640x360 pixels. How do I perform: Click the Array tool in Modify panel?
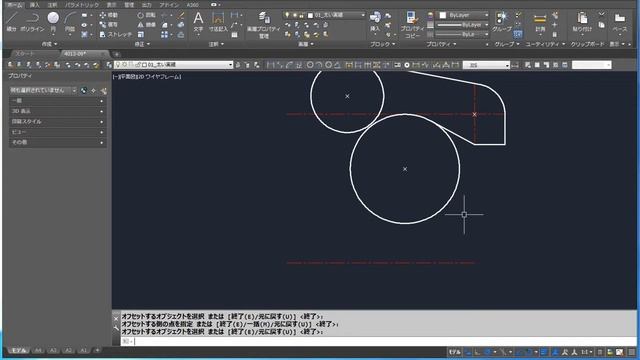tap(164, 35)
